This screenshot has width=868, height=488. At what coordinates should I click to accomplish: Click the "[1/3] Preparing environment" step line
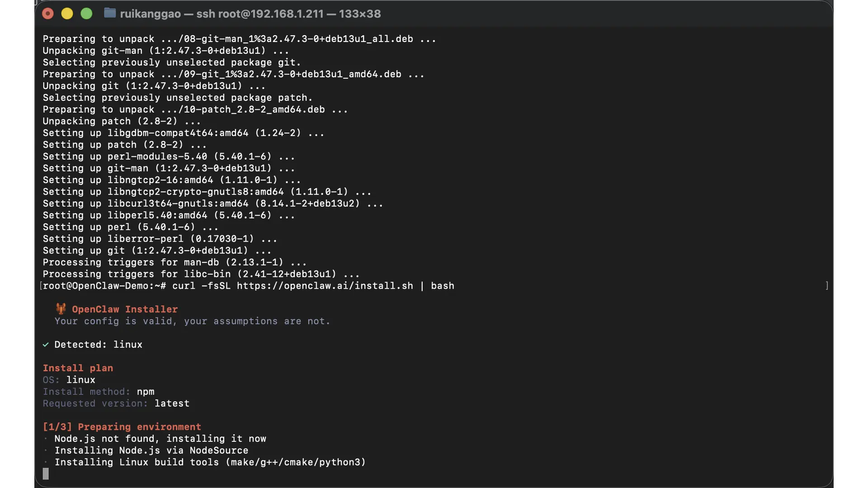(x=122, y=427)
